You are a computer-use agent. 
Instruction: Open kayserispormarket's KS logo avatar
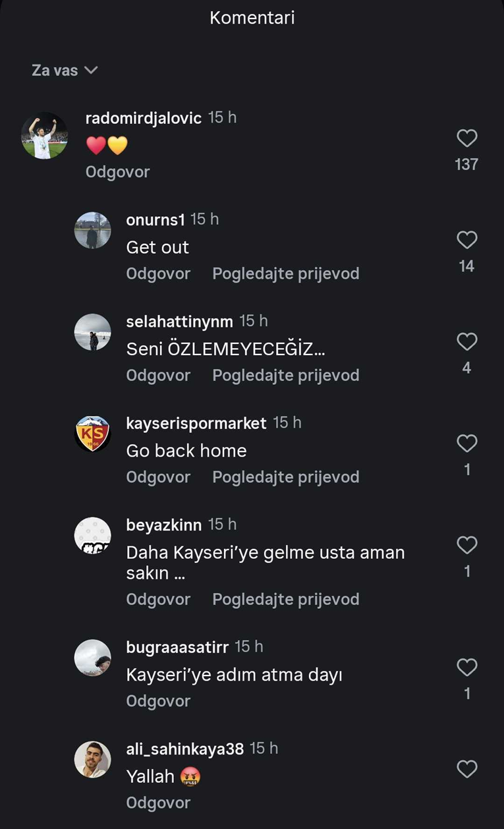[x=92, y=434]
